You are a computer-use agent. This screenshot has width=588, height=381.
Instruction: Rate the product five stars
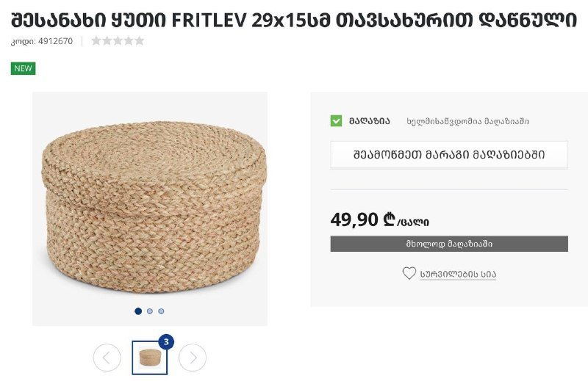[x=140, y=41]
